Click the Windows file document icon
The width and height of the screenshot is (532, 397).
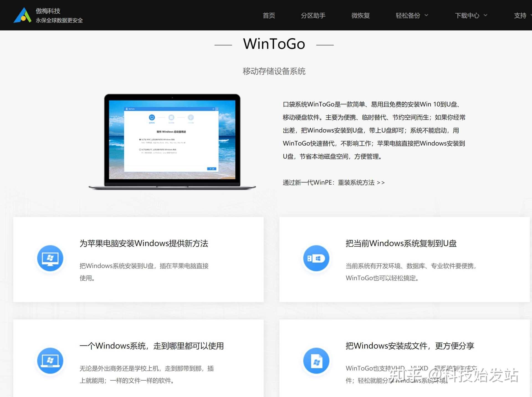pos(316,361)
